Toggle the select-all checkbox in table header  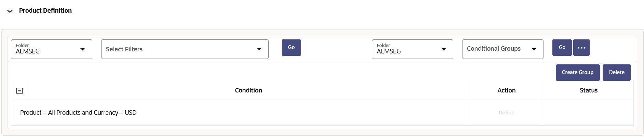(19, 91)
